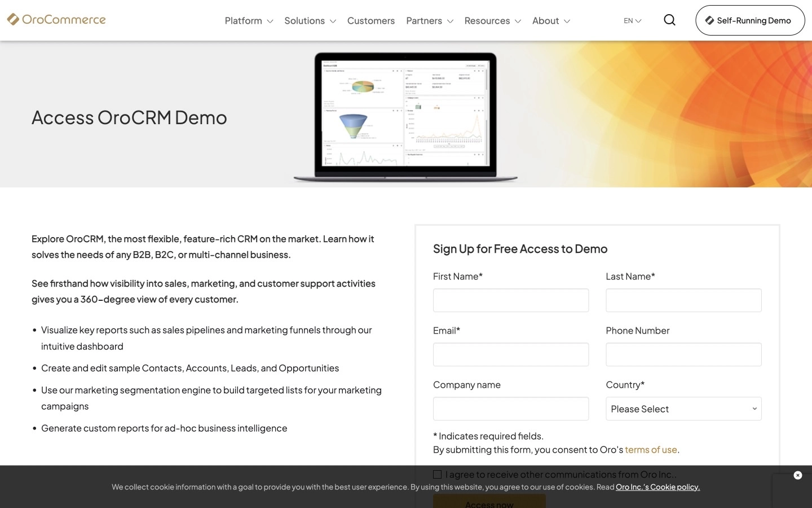812x508 pixels.
Task: Click into the Email field
Action: click(511, 354)
